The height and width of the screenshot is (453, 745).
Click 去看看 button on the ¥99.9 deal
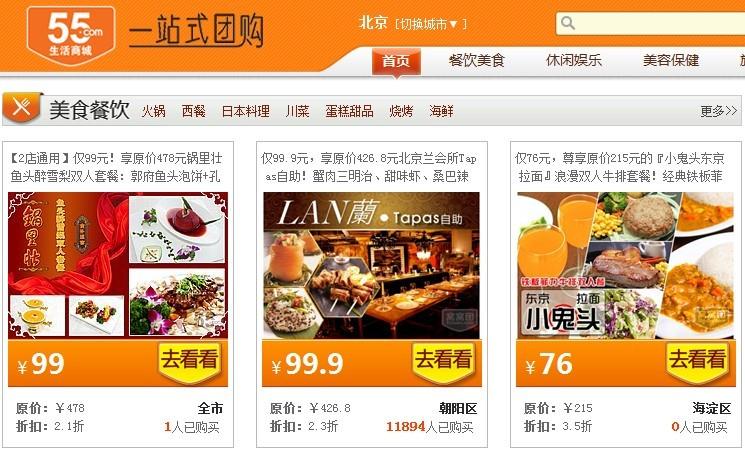pyautogui.click(x=443, y=362)
